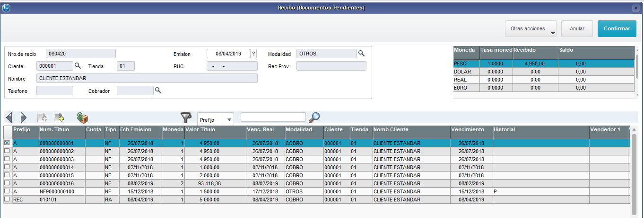Click the Confirmar button
Viewport: 644px width, 218px height.
617,28
